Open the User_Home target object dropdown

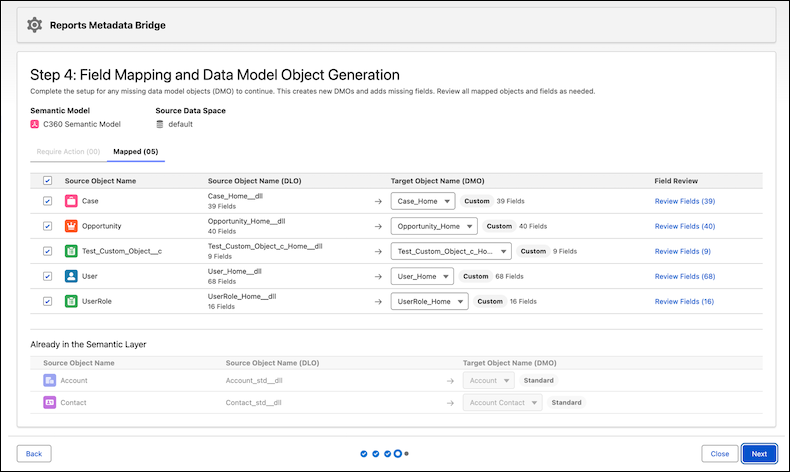click(422, 276)
